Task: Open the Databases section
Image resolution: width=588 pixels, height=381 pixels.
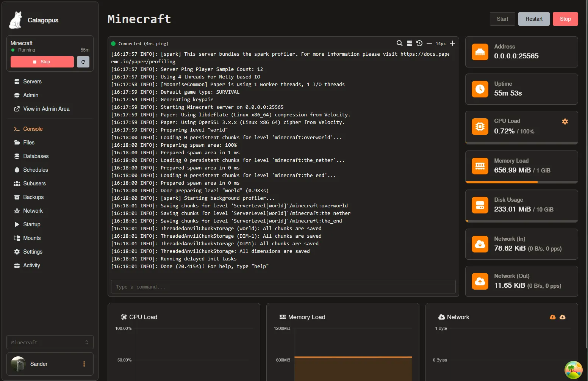Action: coord(50,156)
